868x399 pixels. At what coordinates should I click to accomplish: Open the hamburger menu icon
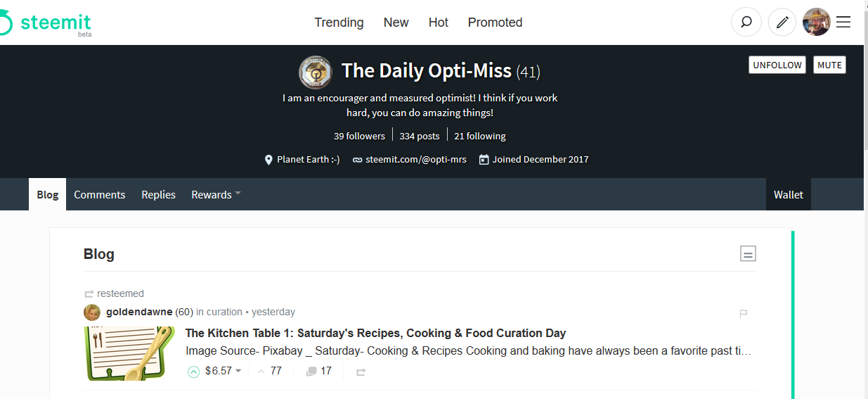pyautogui.click(x=843, y=23)
